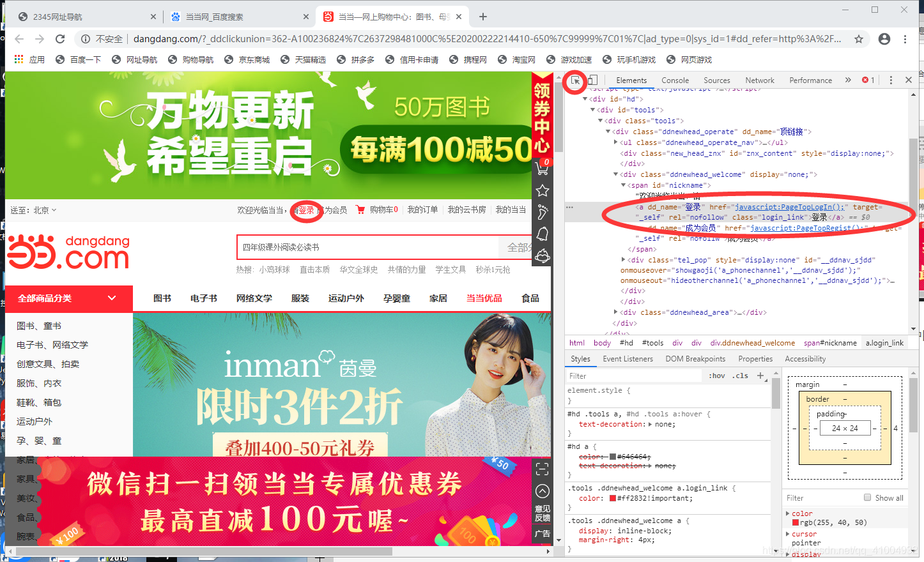Toggle the .cls class editor button

tap(741, 376)
